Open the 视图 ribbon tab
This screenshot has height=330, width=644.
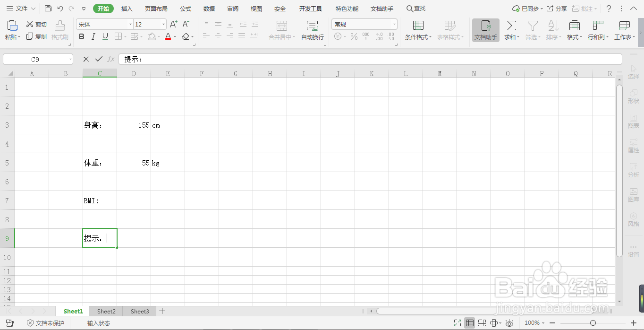click(x=256, y=9)
